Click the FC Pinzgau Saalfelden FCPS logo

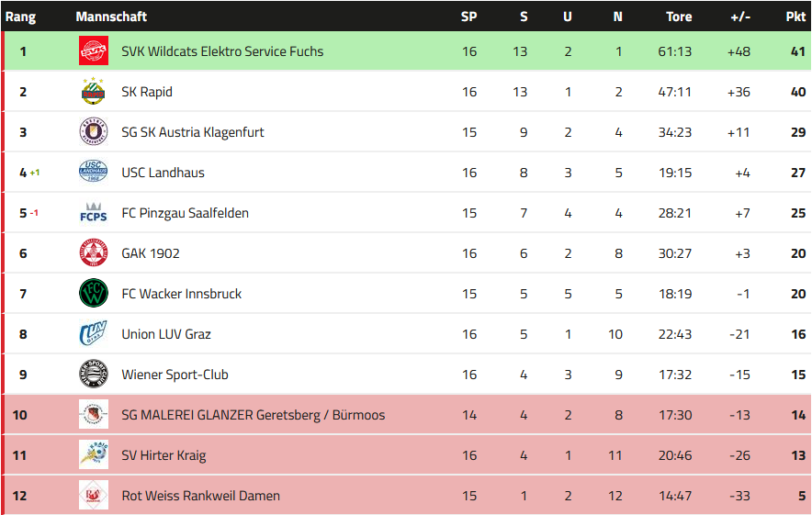click(94, 213)
